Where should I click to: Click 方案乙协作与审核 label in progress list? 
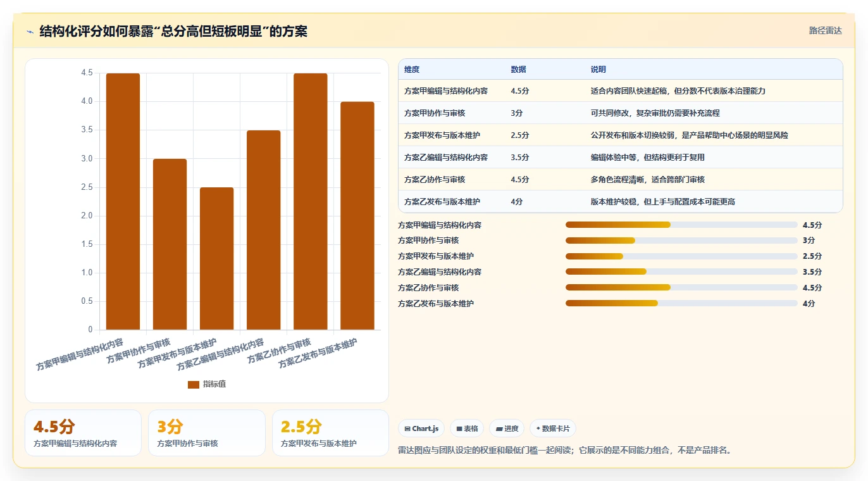point(428,287)
